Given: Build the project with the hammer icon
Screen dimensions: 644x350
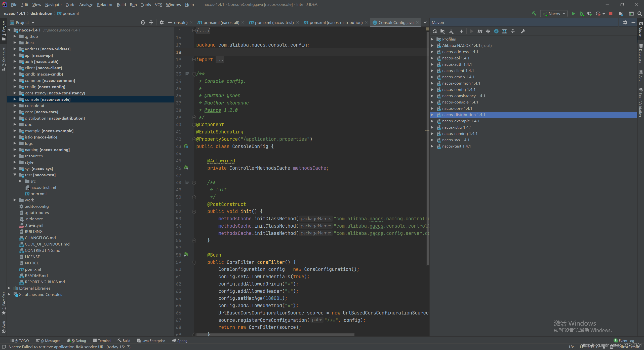Looking at the screenshot, I should click(x=534, y=14).
